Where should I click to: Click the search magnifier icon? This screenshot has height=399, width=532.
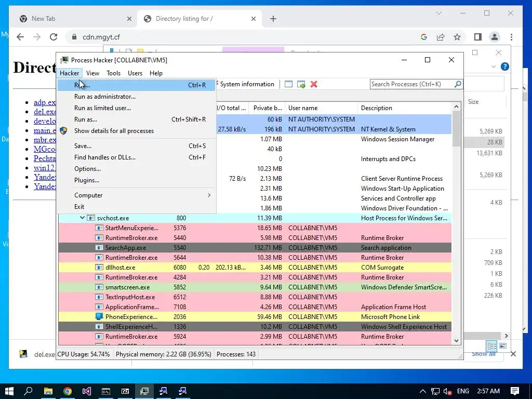click(458, 84)
